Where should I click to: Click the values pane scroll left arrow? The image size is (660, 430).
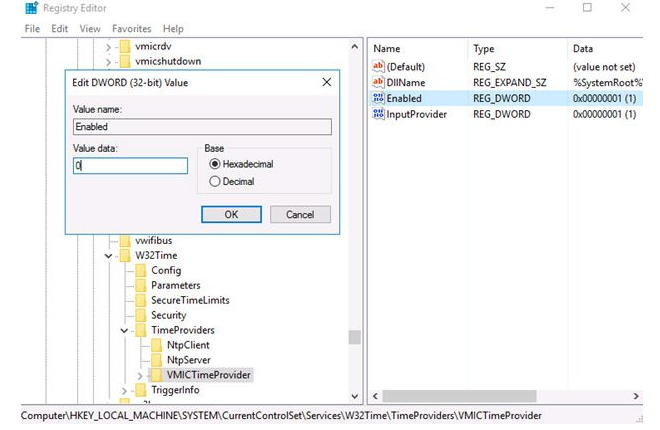375,396
